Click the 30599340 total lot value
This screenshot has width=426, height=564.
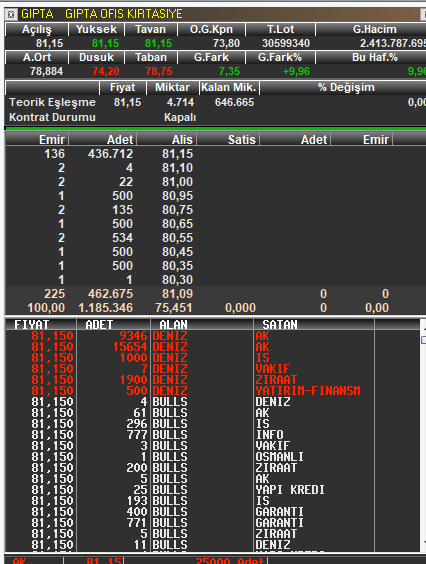click(x=286, y=43)
